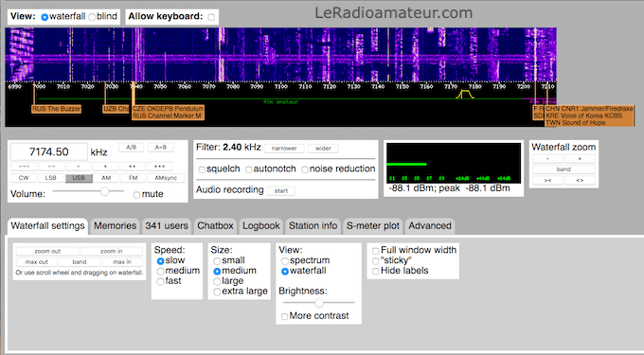Image resolution: width=644 pixels, height=355 pixels.
Task: Click the A/B VFO swap button
Action: [131, 148]
